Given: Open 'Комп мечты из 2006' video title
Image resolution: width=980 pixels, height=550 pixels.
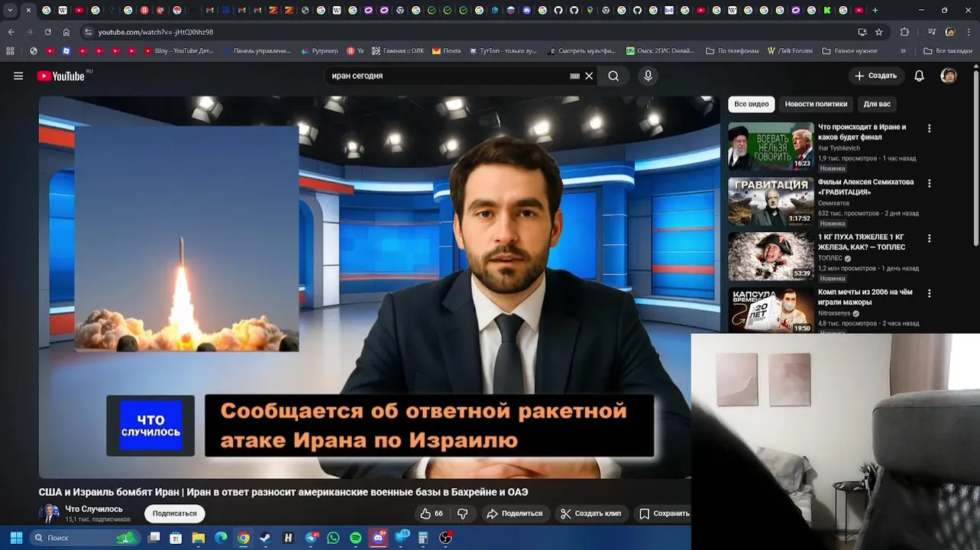Looking at the screenshot, I should point(865,297).
